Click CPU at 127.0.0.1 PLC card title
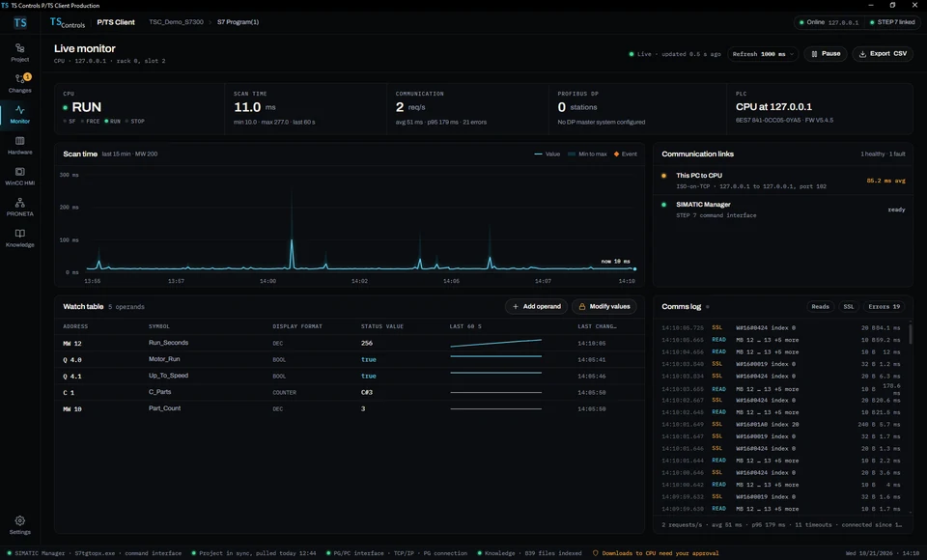Image resolution: width=927 pixels, height=560 pixels. pyautogui.click(x=773, y=107)
